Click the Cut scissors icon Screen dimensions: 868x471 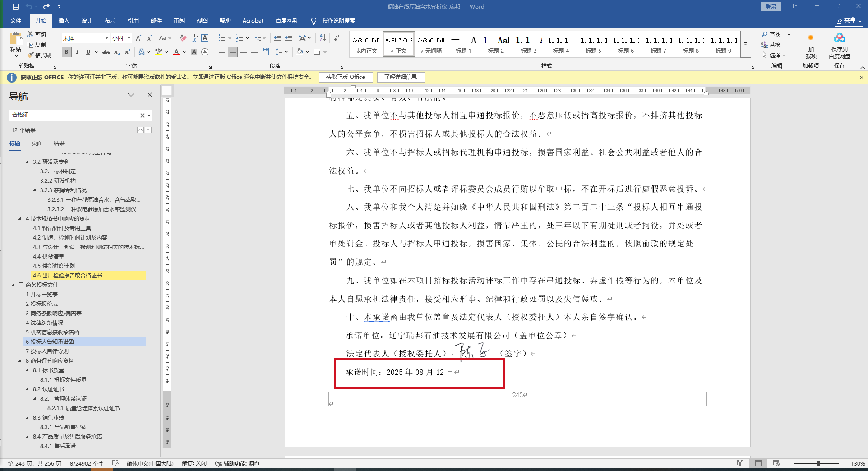tap(30, 34)
